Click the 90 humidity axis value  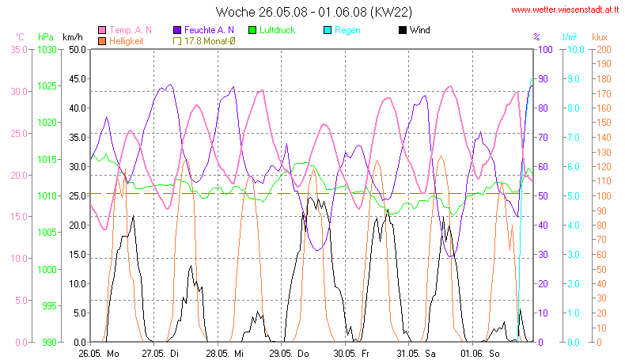click(543, 79)
